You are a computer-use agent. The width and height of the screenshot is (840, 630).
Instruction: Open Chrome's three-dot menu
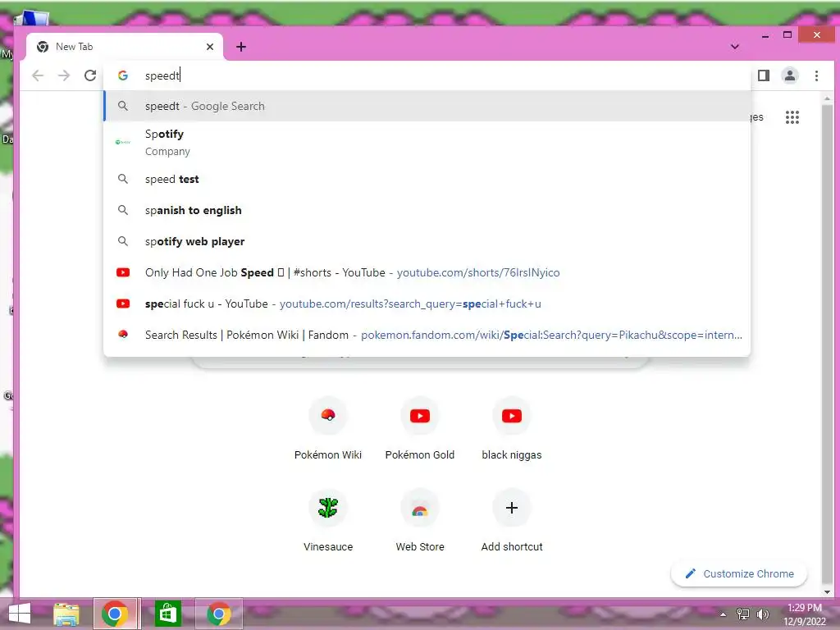pyautogui.click(x=816, y=75)
